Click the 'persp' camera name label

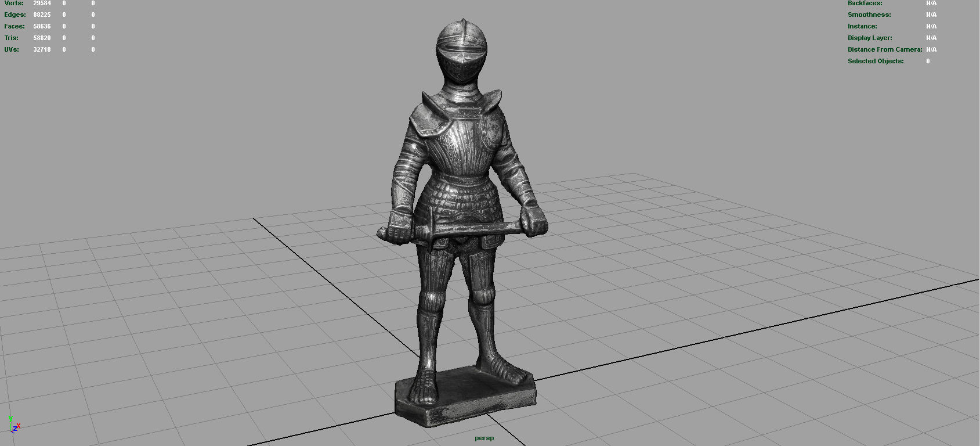coord(484,438)
